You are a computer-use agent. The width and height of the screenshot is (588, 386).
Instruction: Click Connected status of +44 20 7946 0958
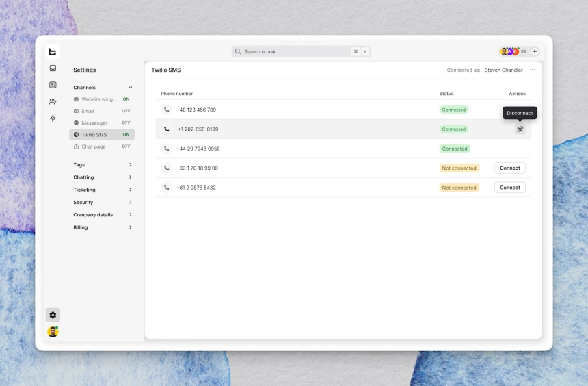[455, 149]
